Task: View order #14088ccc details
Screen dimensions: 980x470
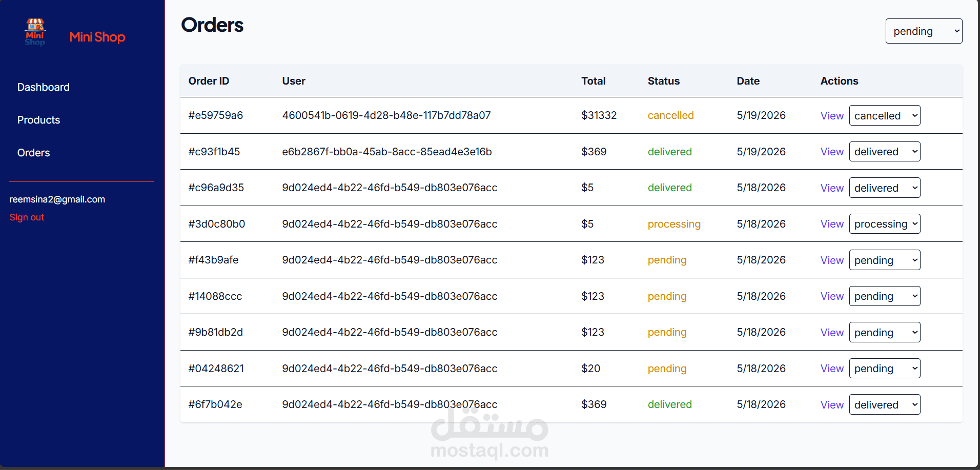Action: [832, 296]
